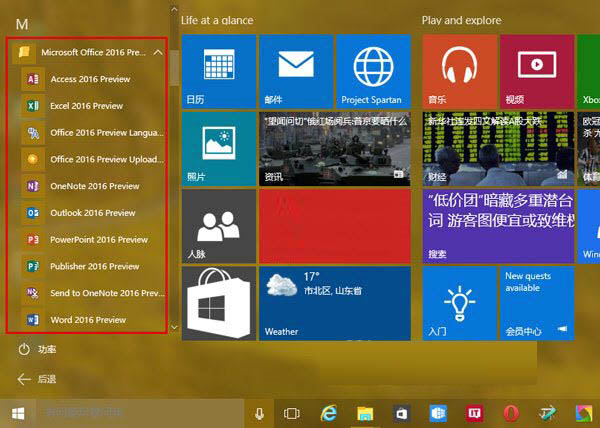Click the Power (功率) button

coord(37,349)
